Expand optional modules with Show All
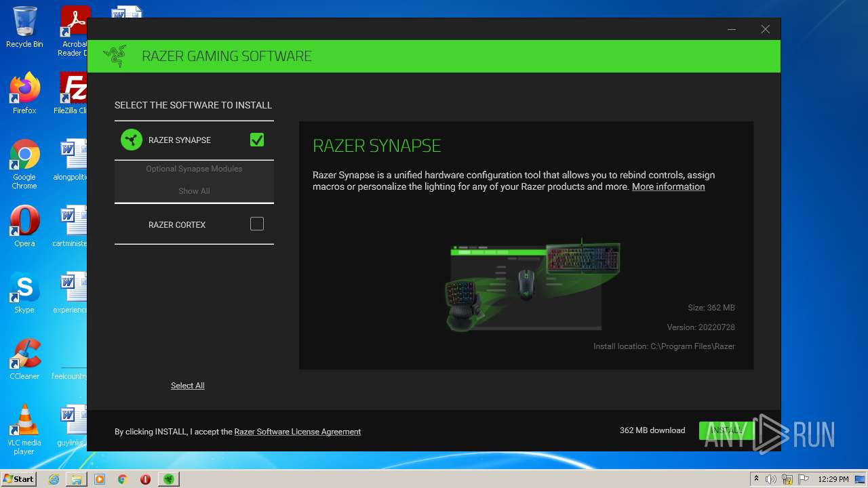This screenshot has width=868, height=488. click(x=194, y=191)
